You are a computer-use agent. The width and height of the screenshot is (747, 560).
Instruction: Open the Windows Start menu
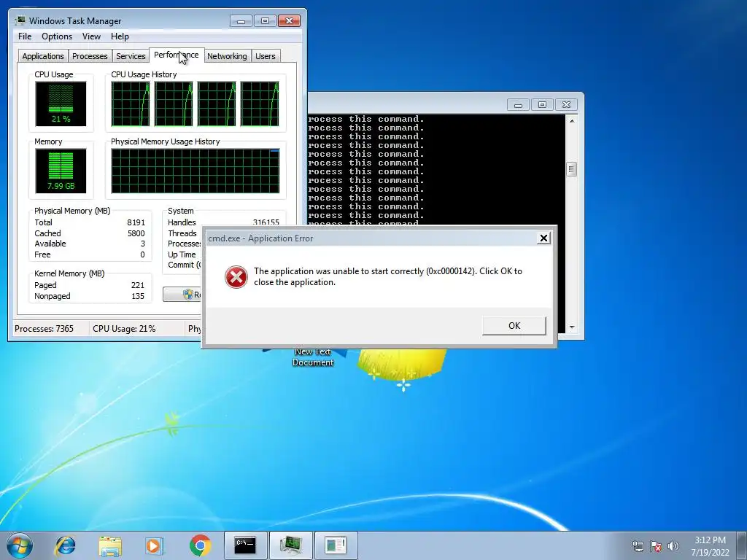[x=20, y=545]
